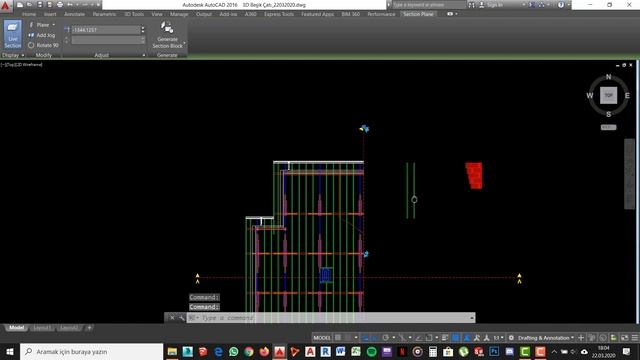This screenshot has height=360, width=640.
Task: Click the Rotate 90 button
Action: [43, 45]
